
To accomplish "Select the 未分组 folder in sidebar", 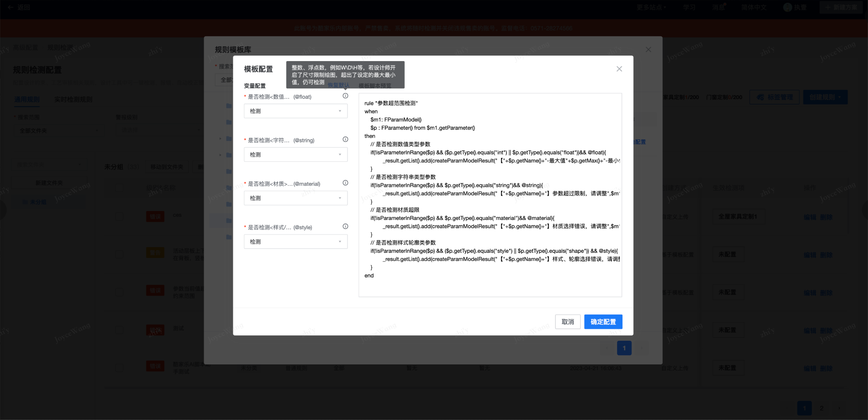I will tap(49, 202).
